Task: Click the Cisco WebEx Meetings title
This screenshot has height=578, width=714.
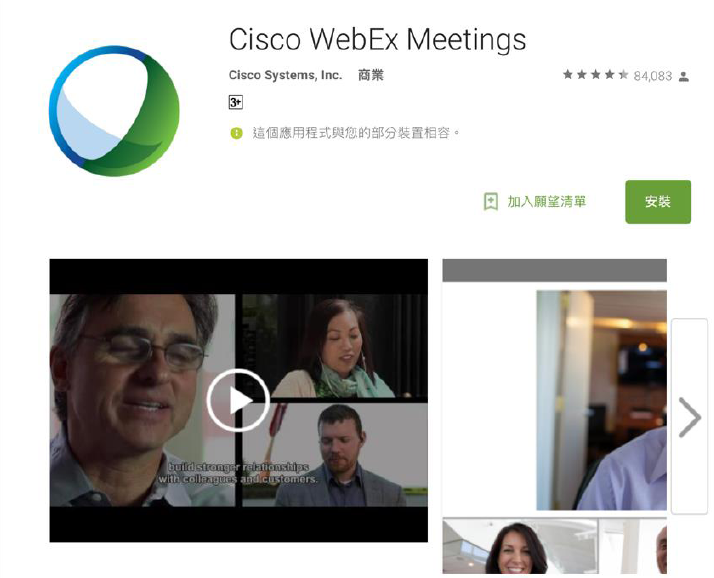Action: click(x=377, y=39)
